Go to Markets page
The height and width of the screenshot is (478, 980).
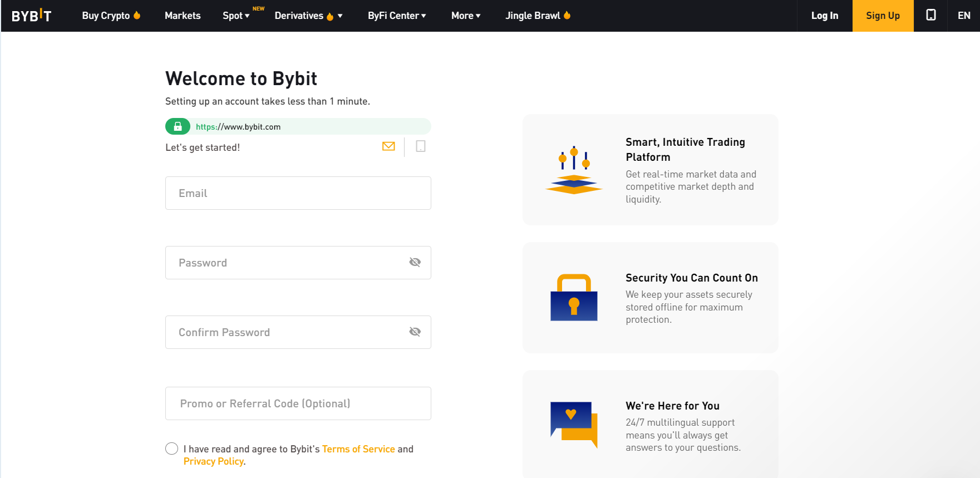(x=183, y=16)
